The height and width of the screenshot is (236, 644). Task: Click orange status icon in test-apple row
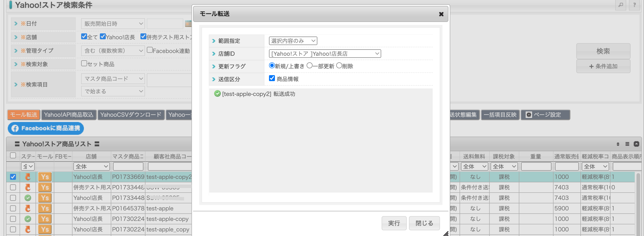(28, 208)
